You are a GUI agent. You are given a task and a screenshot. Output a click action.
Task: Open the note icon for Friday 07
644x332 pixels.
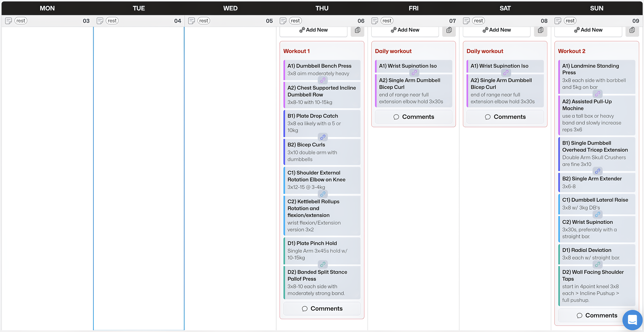[x=375, y=21]
